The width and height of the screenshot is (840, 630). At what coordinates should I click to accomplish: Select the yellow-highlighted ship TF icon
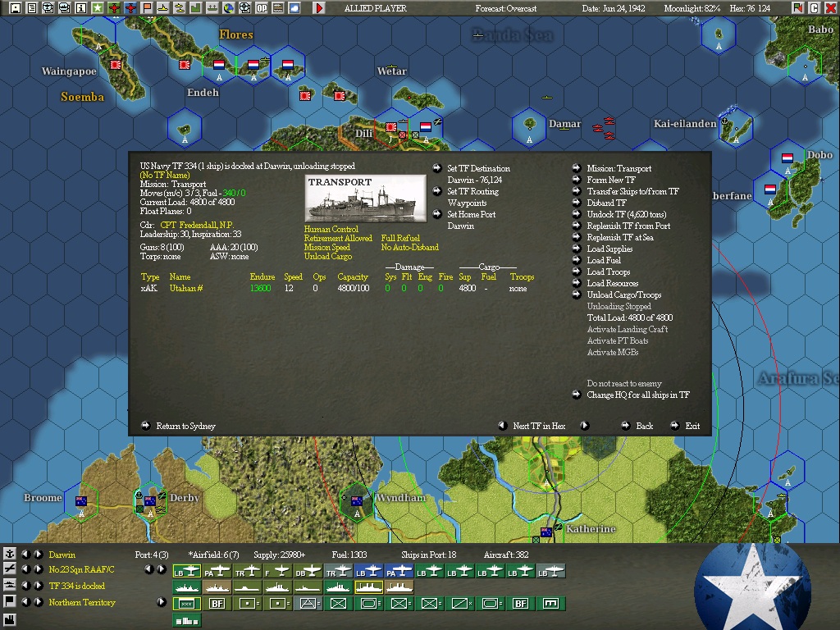368,587
